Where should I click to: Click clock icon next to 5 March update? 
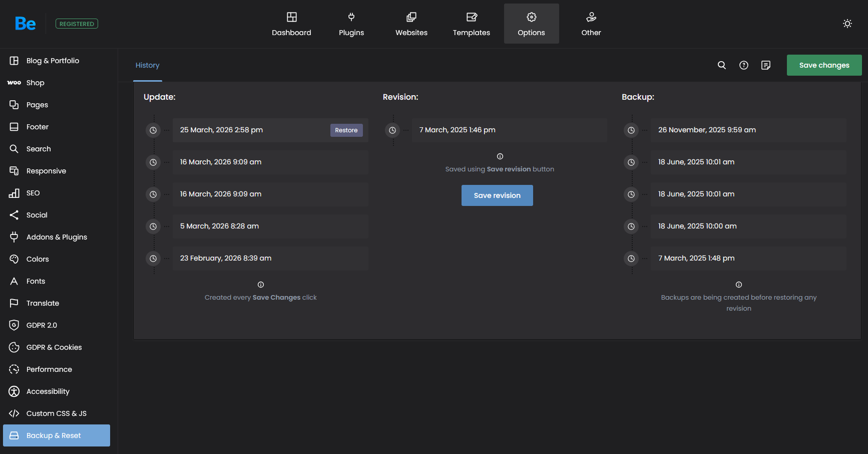pos(153,226)
